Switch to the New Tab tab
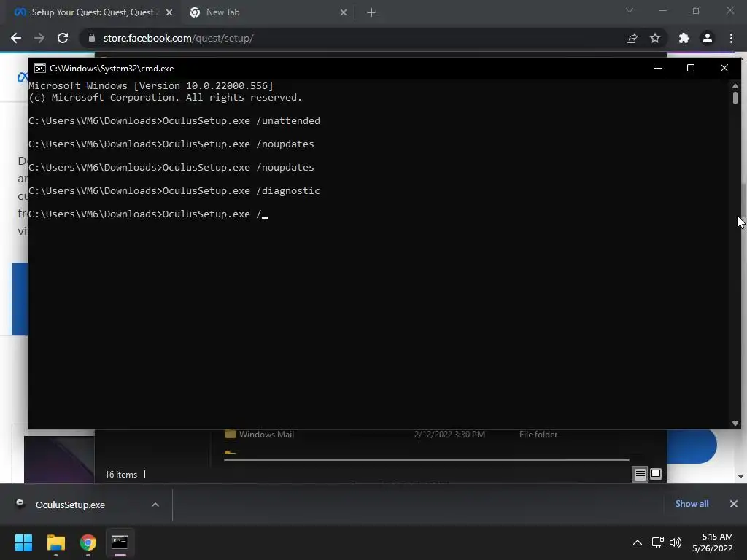The height and width of the screenshot is (560, 747). pos(267,12)
